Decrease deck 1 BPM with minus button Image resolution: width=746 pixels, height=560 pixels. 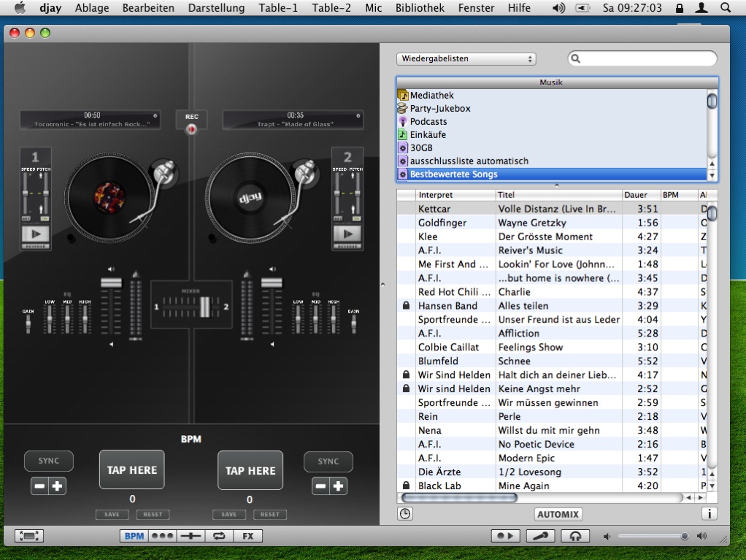click(40, 486)
